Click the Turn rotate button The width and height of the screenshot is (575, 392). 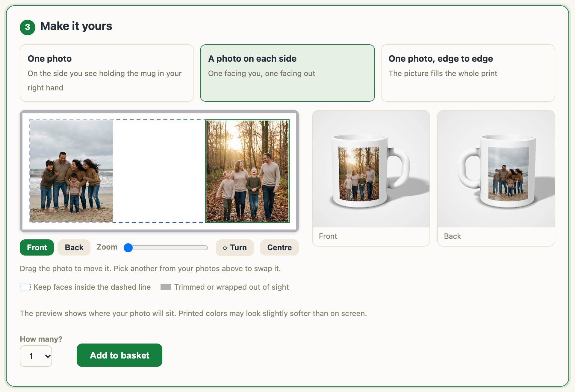pyautogui.click(x=235, y=247)
